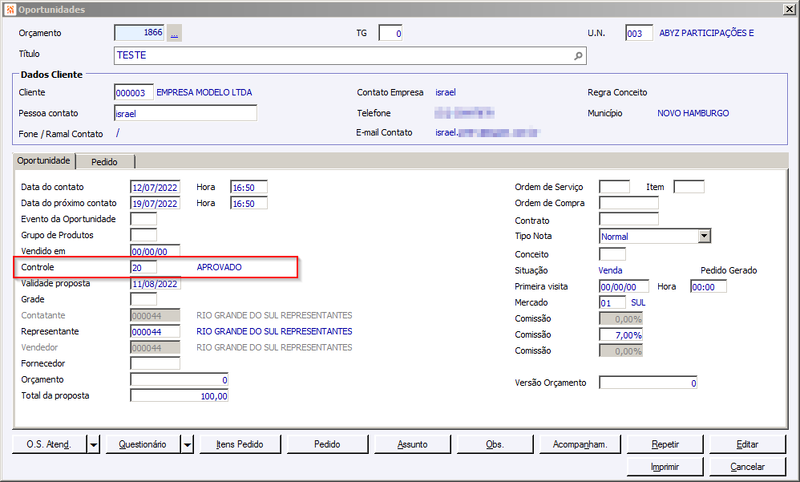Click the Repetir button
Viewport: 800px width, 482px height.
[x=665, y=444]
